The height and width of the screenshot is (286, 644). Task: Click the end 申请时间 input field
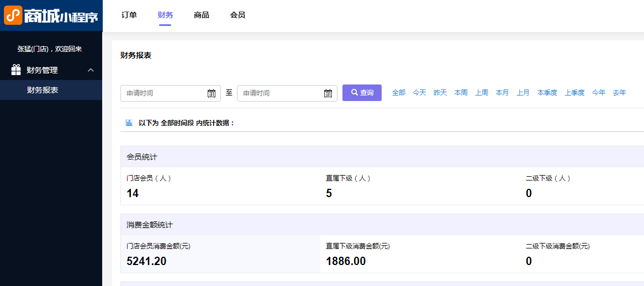pos(287,93)
